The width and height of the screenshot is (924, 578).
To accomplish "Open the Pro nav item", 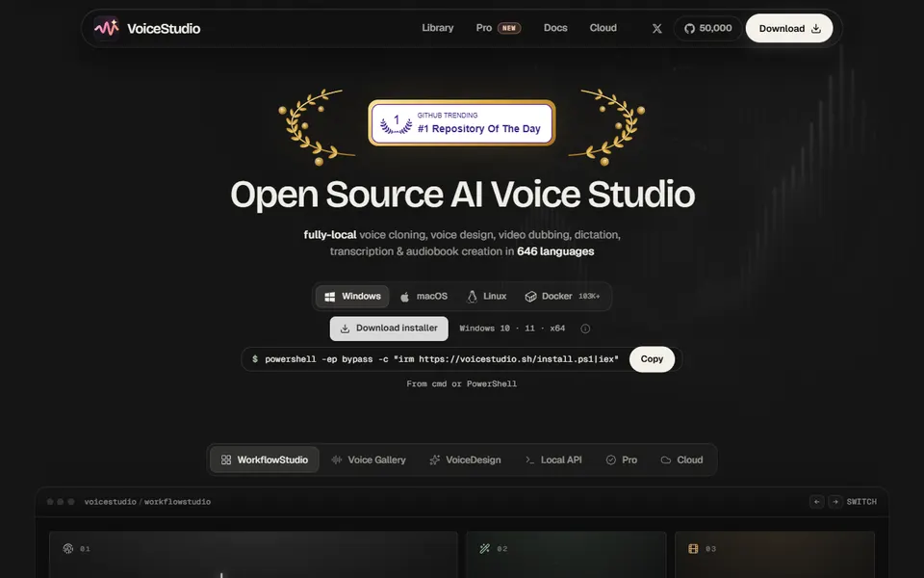I will click(484, 28).
